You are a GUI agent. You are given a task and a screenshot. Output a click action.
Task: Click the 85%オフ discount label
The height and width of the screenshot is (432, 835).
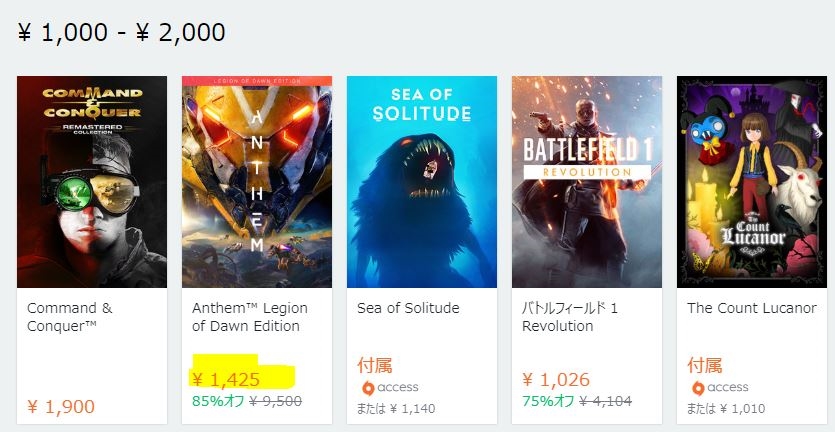pos(215,401)
